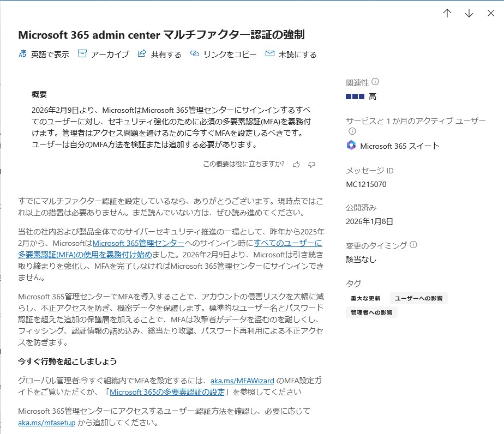Show message in English via 英語で表示
The height and width of the screenshot is (434, 504).
tap(50, 55)
